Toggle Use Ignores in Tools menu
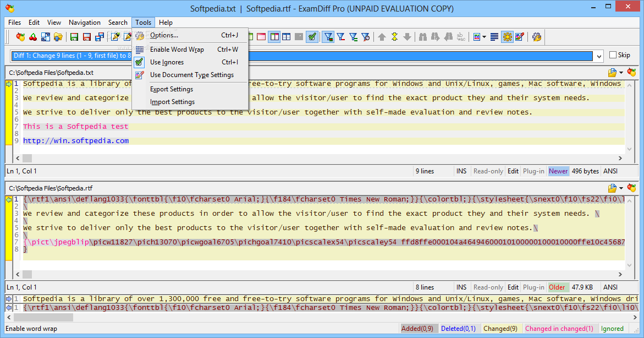This screenshot has width=644, height=338. click(190, 62)
